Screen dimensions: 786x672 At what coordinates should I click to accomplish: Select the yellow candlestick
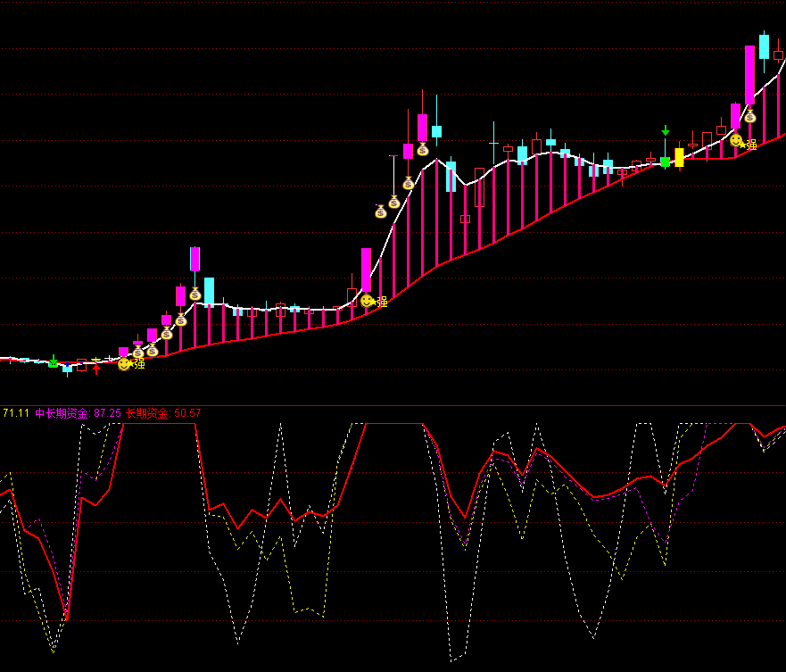pos(679,157)
